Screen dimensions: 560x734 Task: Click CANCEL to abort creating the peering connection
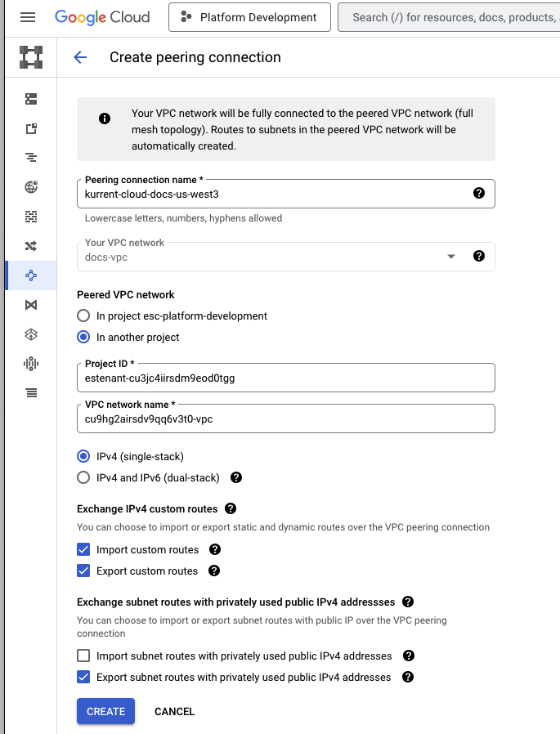(x=174, y=711)
